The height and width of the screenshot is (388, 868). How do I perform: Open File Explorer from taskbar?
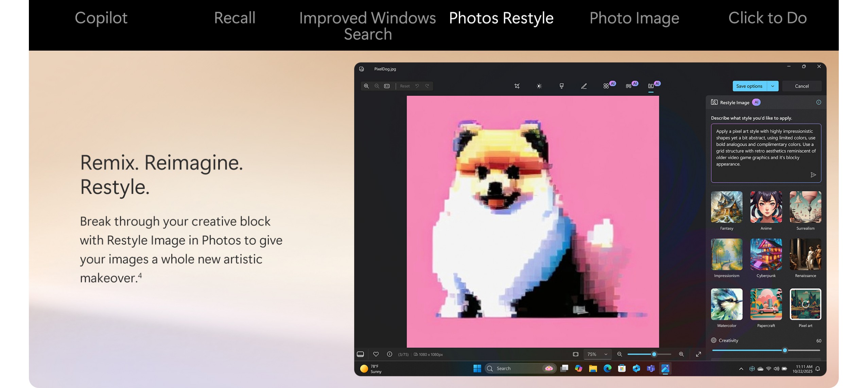tap(593, 368)
